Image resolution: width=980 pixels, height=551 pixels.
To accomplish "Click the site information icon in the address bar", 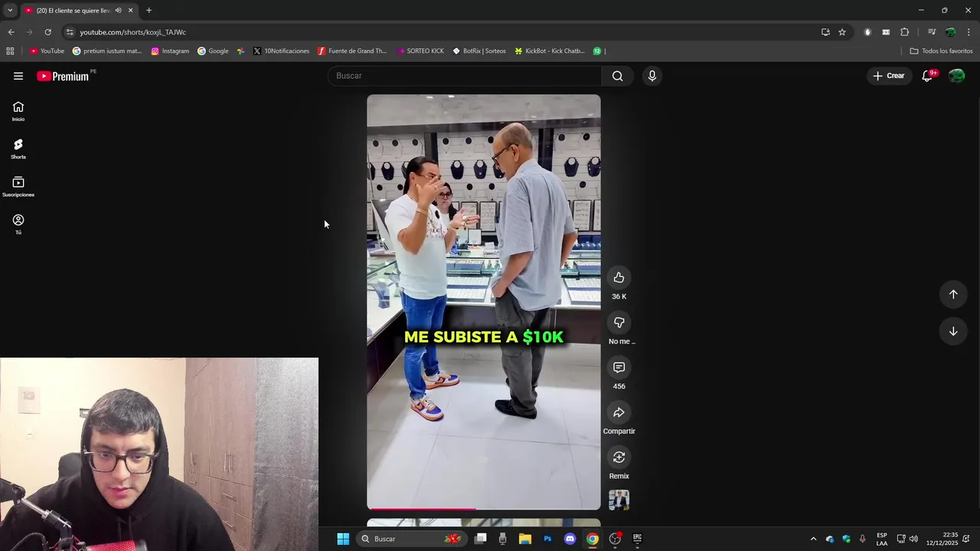I will [70, 32].
